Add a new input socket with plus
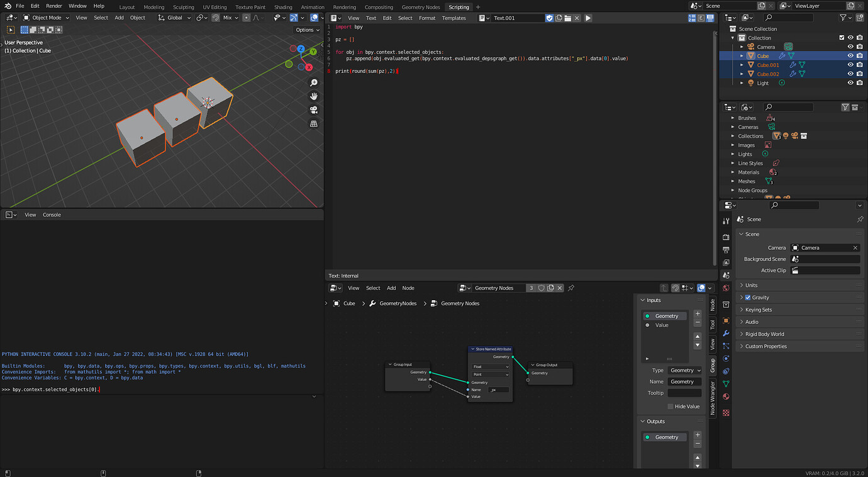 (698, 313)
